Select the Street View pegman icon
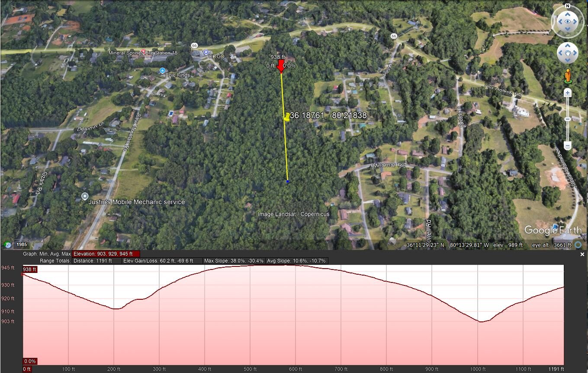 tap(568, 77)
